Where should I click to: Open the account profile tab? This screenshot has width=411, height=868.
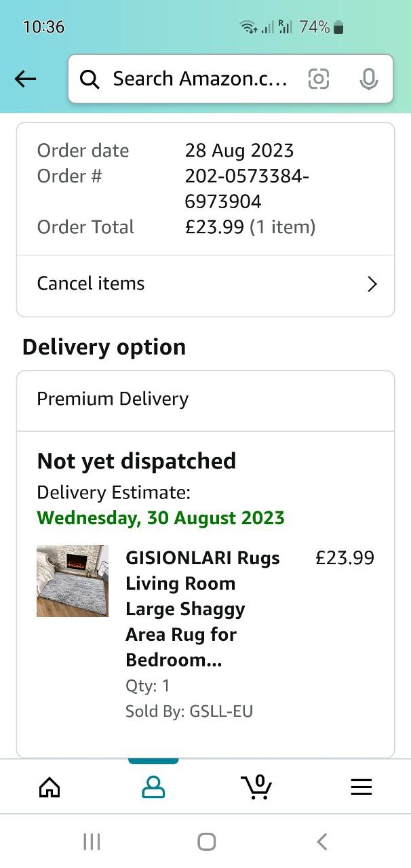(153, 787)
